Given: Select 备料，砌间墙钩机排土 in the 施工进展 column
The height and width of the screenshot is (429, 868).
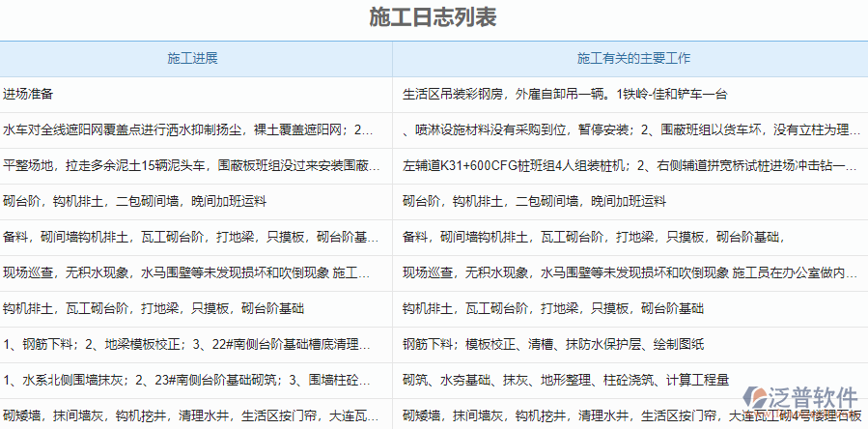Looking at the screenshot, I should point(196,238).
